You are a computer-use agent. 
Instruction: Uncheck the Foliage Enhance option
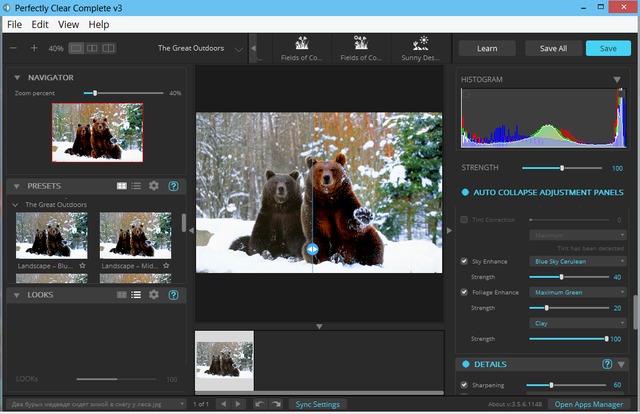click(464, 292)
